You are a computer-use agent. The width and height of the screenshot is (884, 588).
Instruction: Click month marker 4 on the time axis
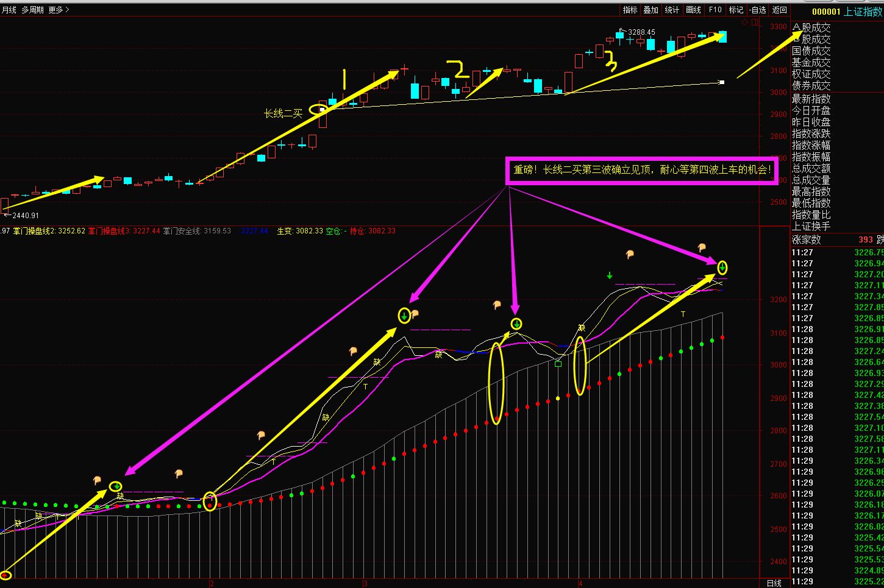coord(580,583)
